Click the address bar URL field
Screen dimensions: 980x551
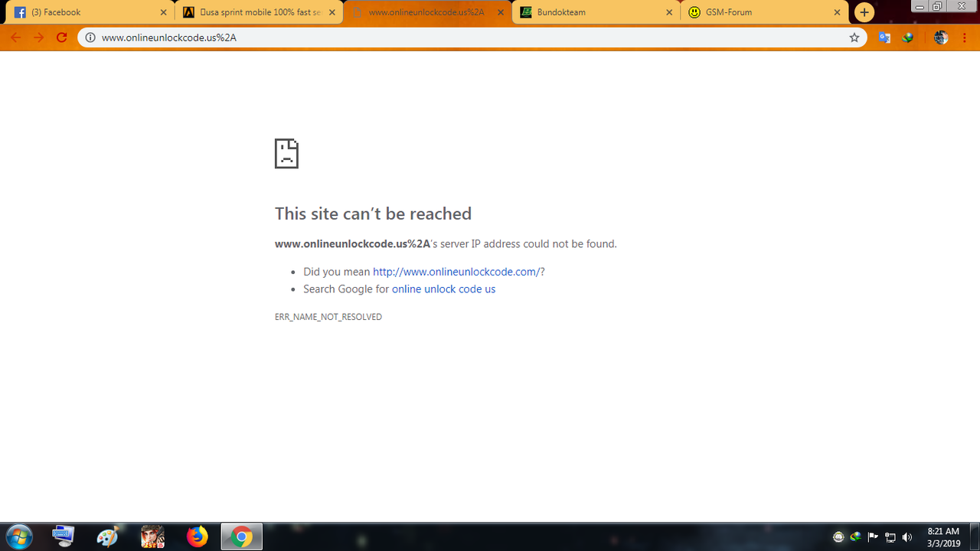471,37
